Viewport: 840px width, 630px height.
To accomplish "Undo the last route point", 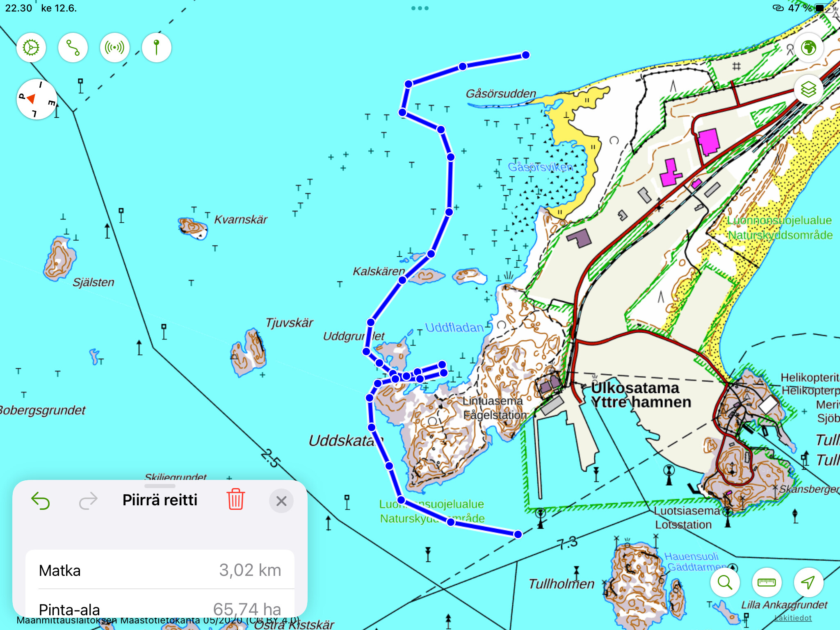I will (41, 500).
